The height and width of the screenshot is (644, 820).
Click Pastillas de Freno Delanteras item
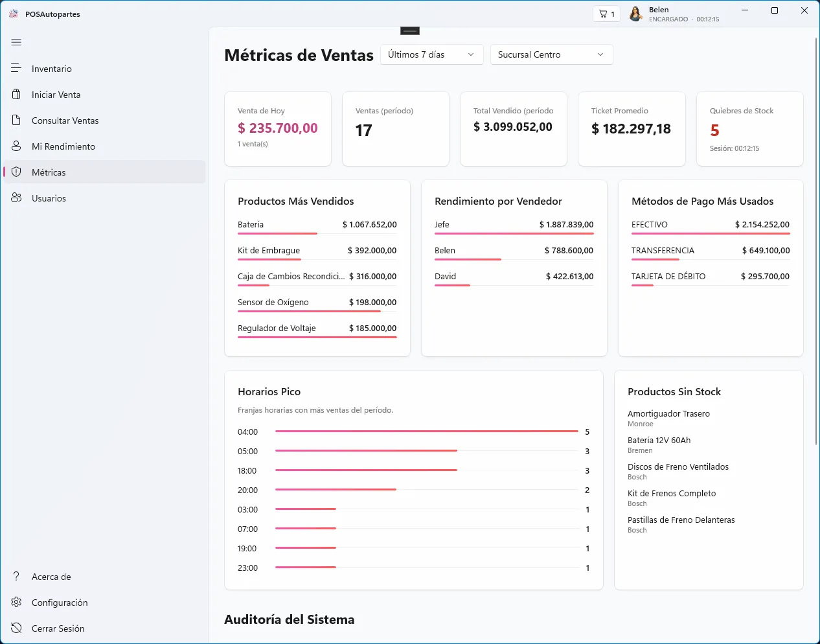coord(681,524)
